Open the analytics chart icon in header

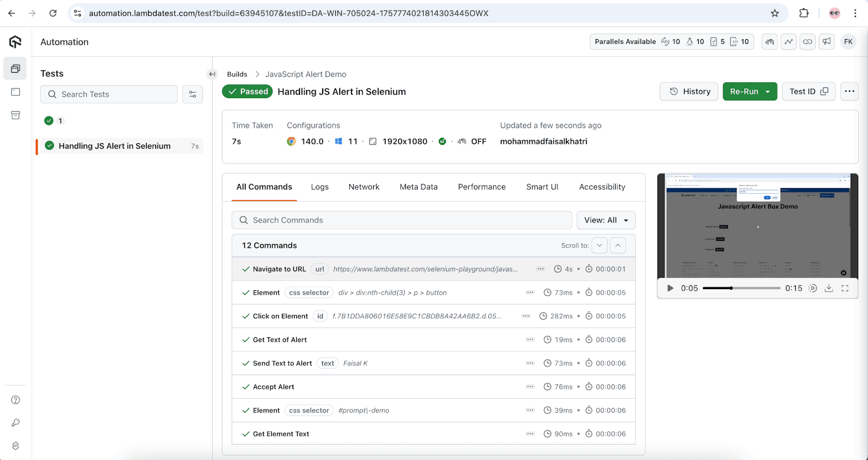coord(789,42)
